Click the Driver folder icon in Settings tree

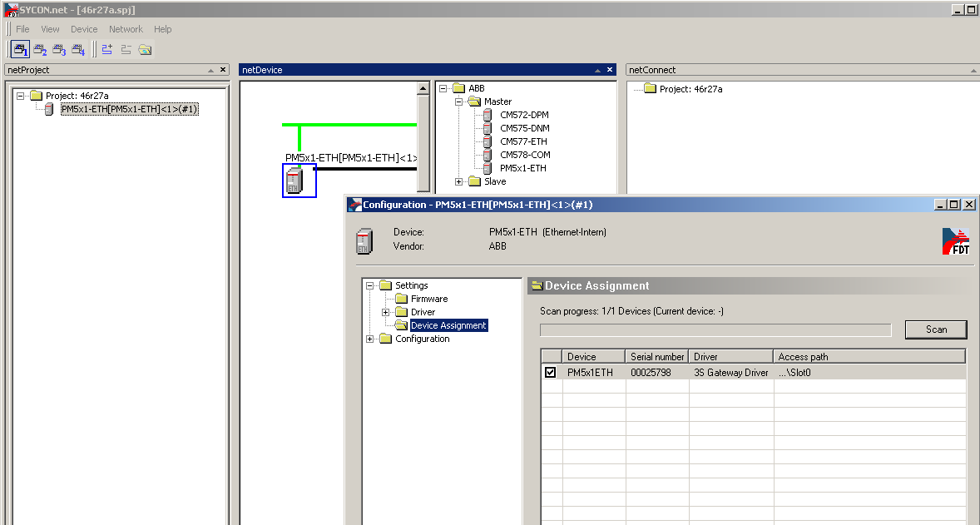401,312
